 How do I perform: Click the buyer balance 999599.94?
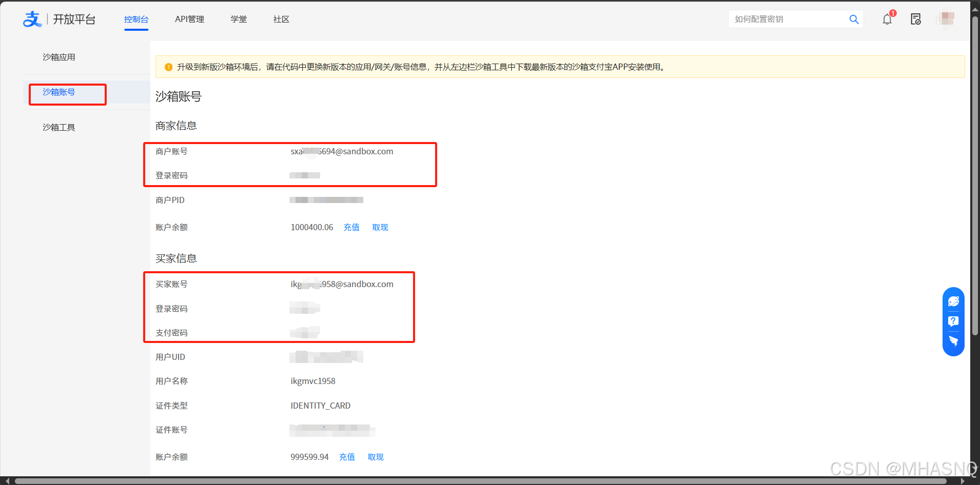tap(309, 457)
